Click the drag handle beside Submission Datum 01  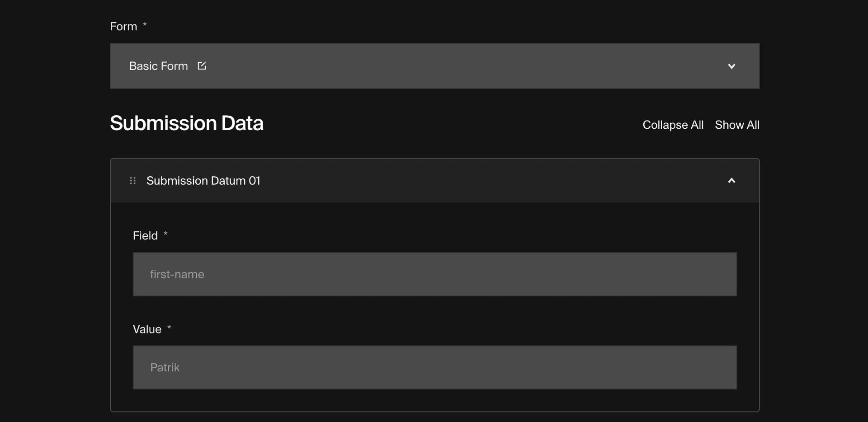click(132, 180)
